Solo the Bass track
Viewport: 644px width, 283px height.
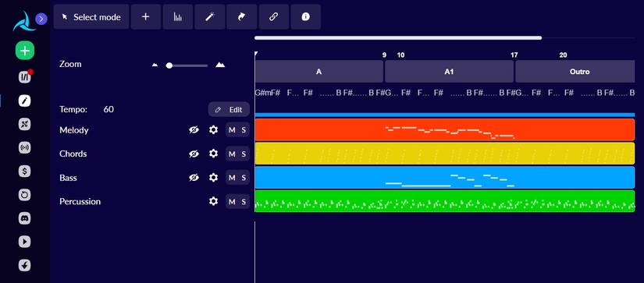click(x=244, y=178)
